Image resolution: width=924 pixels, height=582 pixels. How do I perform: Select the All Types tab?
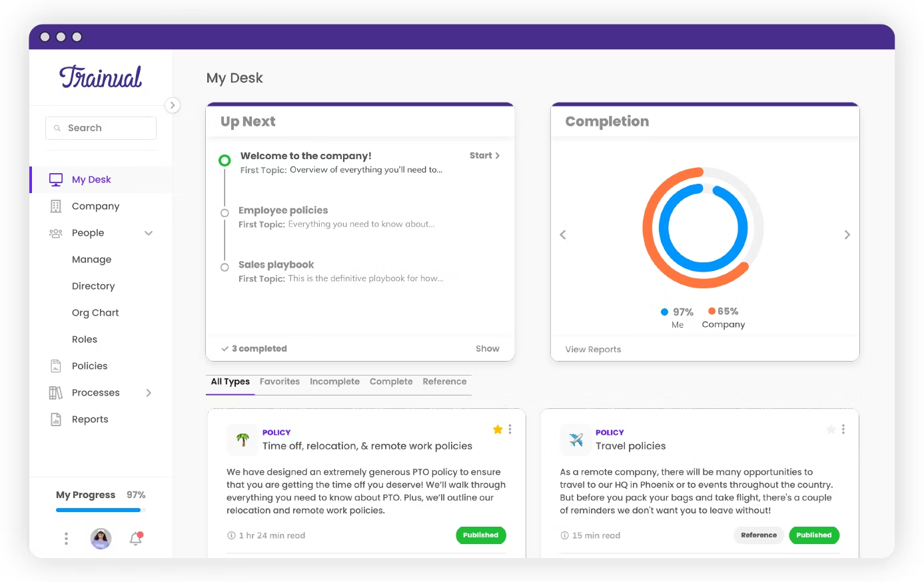(x=231, y=382)
